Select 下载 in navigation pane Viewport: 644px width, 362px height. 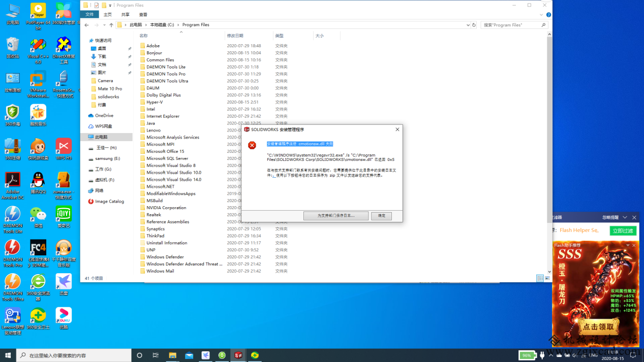click(102, 56)
